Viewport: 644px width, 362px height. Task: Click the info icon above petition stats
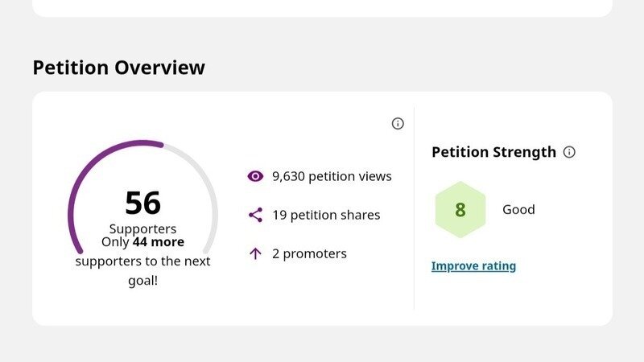click(x=398, y=123)
